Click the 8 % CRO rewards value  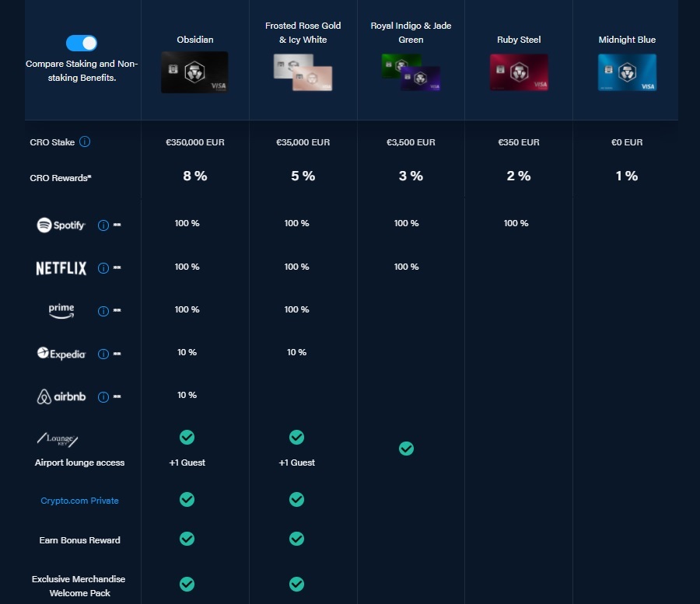pyautogui.click(x=195, y=176)
